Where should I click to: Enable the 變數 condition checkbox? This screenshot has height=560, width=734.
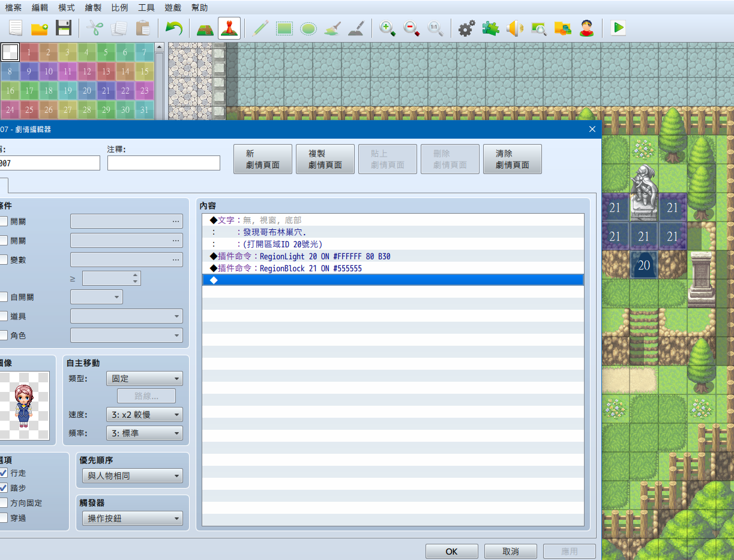[4, 260]
